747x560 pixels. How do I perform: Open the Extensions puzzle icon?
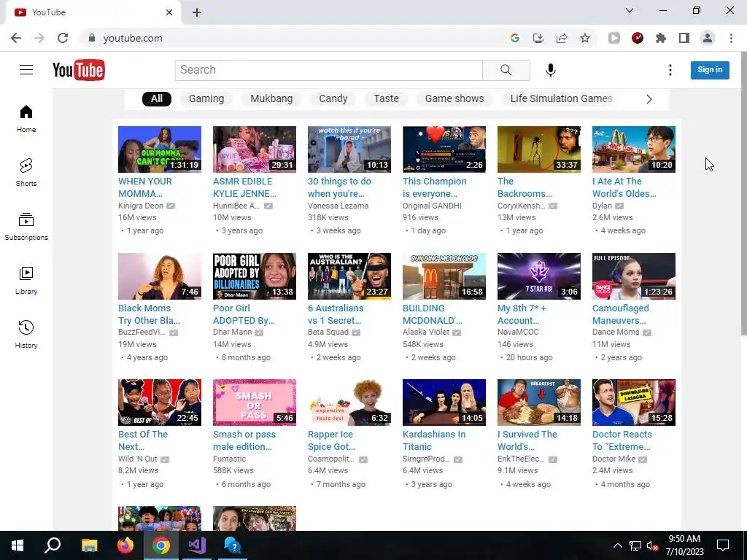click(x=661, y=38)
